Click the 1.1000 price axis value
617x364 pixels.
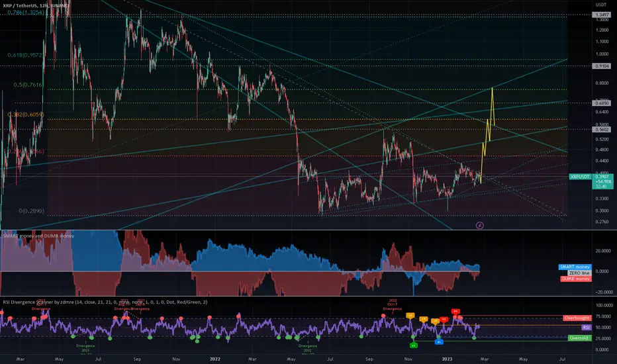click(x=602, y=42)
